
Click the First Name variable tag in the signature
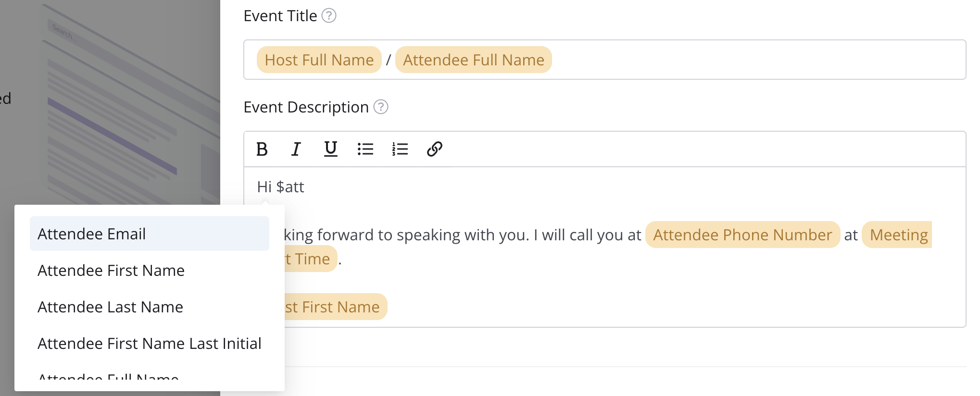tap(336, 307)
